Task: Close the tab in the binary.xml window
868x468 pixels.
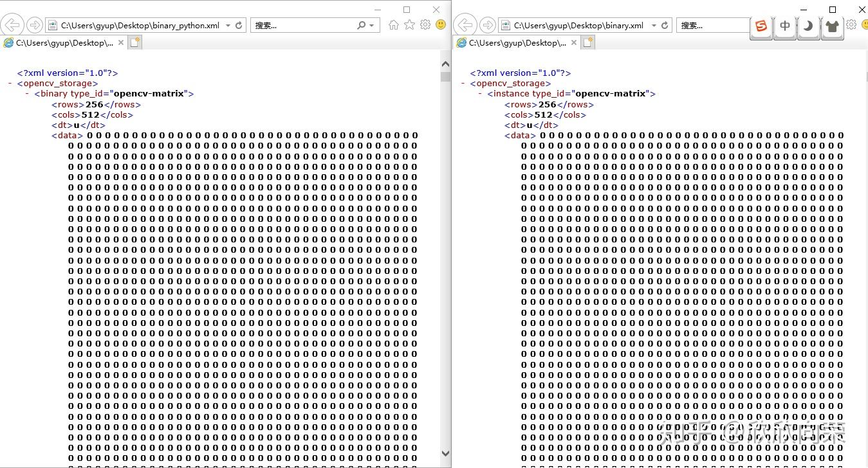Action: 574,42
